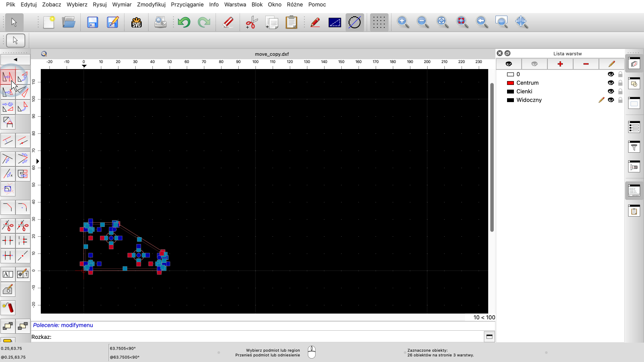The width and height of the screenshot is (644, 362).
Task: Toggle lock on Cienki layer
Action: click(620, 91)
